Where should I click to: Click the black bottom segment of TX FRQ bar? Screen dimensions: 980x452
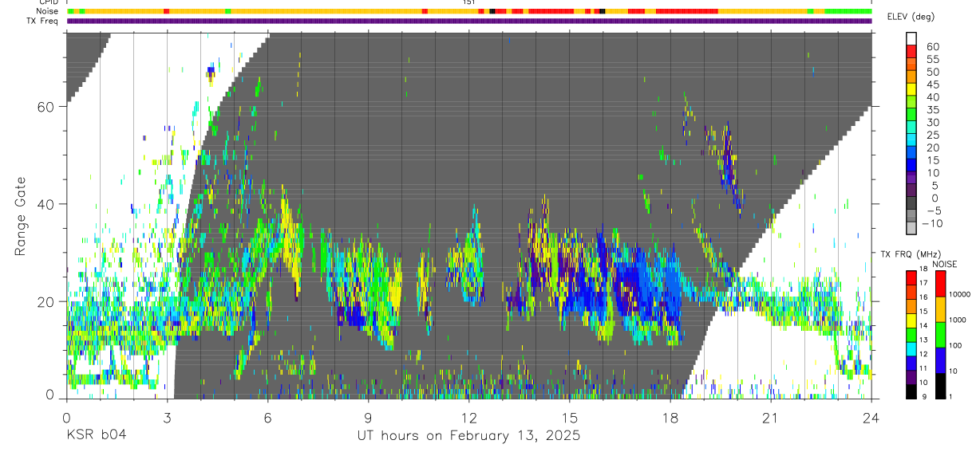click(x=911, y=391)
